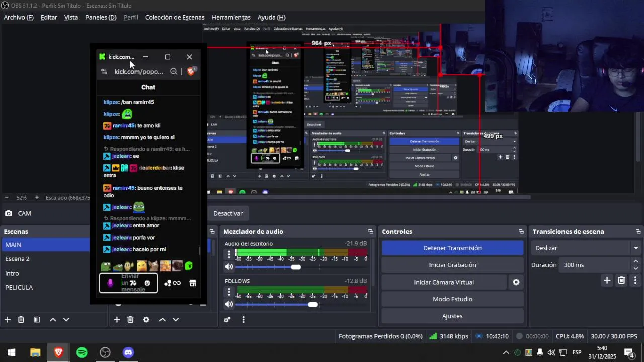The height and width of the screenshot is (362, 644).
Task: Add a scene transition plus icon
Action: [x=607, y=280]
